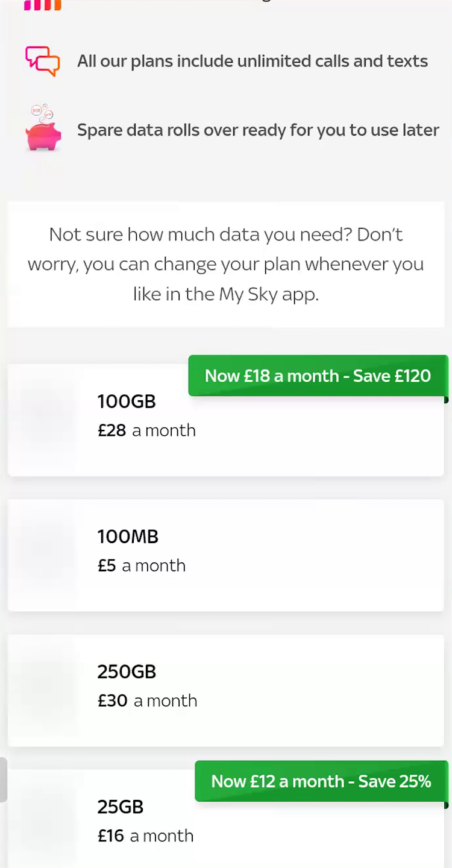This screenshot has height=868, width=452.
Task: Click the 'Now £18 a month - Save £120' banner
Action: coord(318,376)
